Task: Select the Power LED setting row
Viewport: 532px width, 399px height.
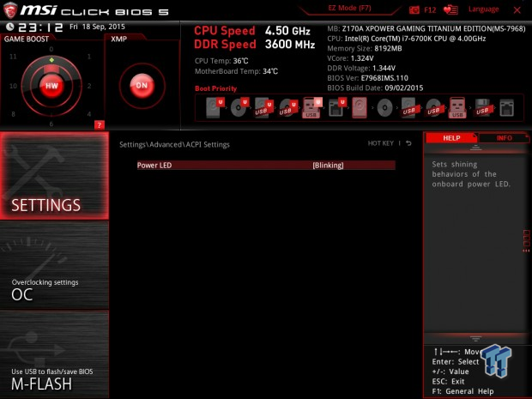Action: 266,166
